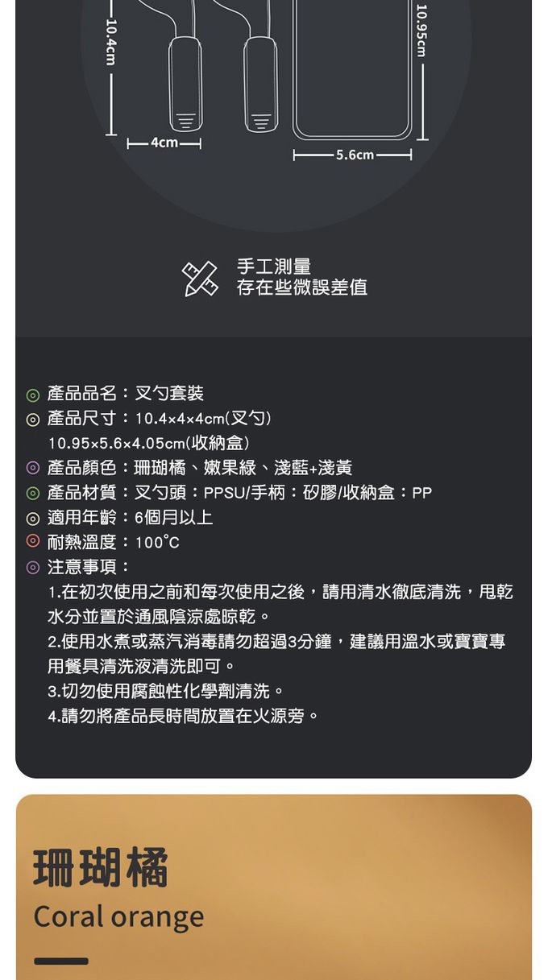Click the red bullet beside 耐熱溫度

pyautogui.click(x=32, y=542)
